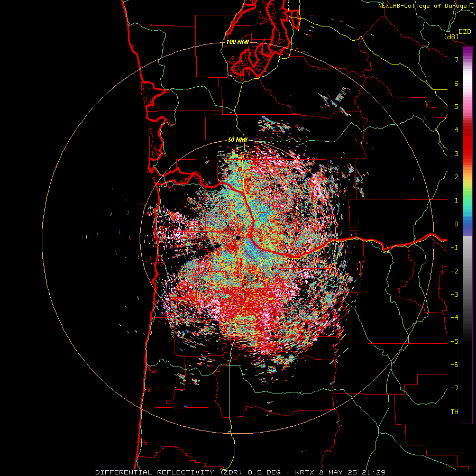476x476 pixels.
Task: Click the scale value 4
Action: coord(456,130)
